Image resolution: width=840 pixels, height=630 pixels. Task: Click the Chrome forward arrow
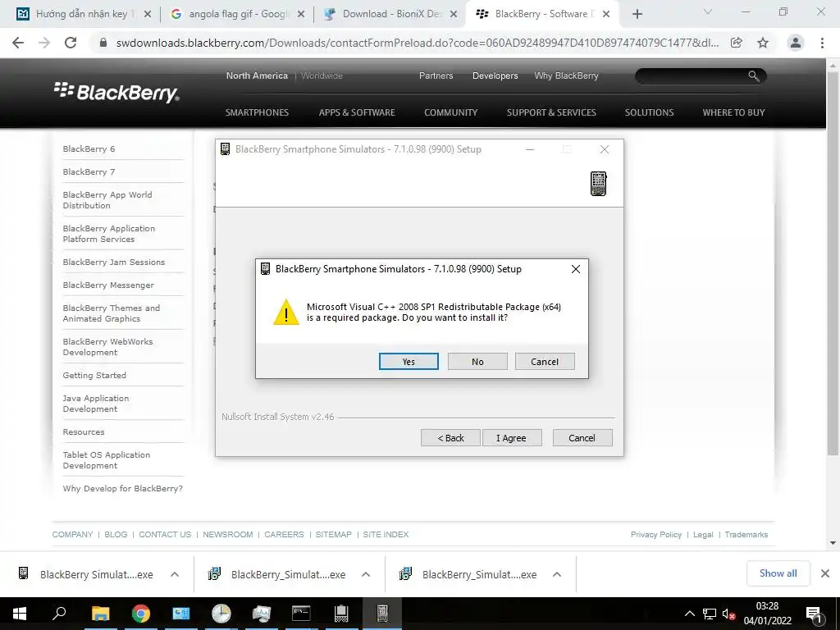point(44,43)
